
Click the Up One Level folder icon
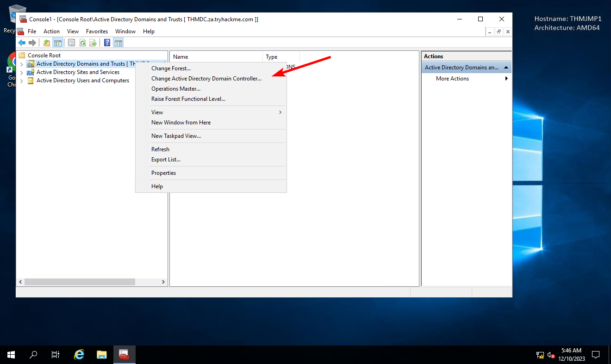(47, 43)
